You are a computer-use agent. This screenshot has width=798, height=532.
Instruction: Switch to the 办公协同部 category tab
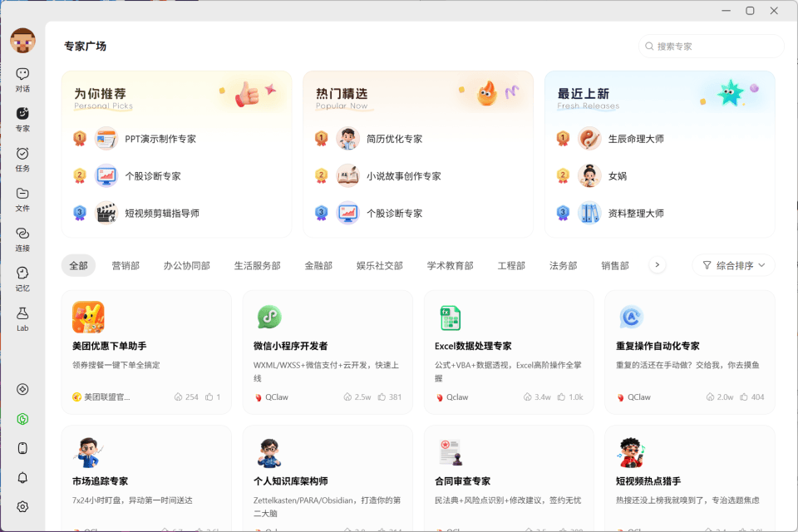[x=187, y=265]
